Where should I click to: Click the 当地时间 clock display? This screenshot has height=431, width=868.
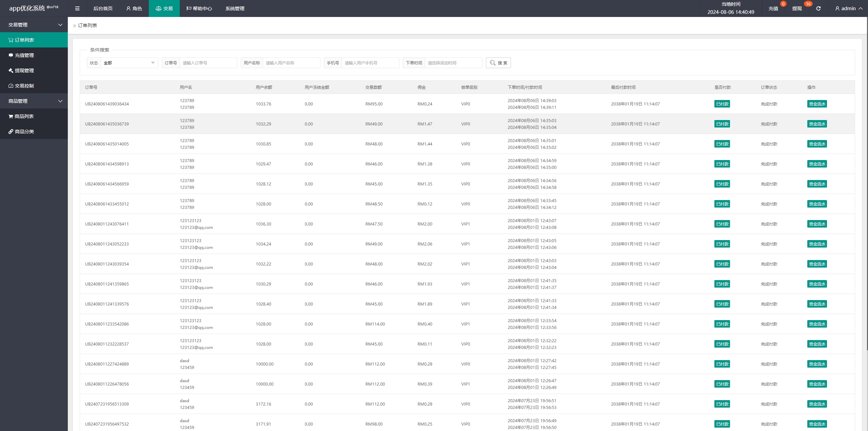coord(731,8)
